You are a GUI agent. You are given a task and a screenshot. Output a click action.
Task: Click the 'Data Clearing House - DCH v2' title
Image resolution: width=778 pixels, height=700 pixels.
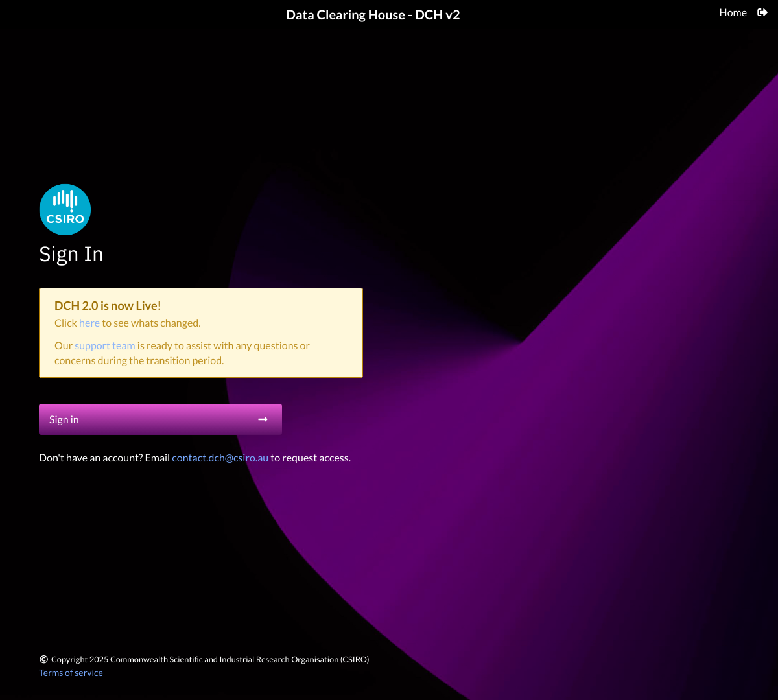pyautogui.click(x=373, y=15)
